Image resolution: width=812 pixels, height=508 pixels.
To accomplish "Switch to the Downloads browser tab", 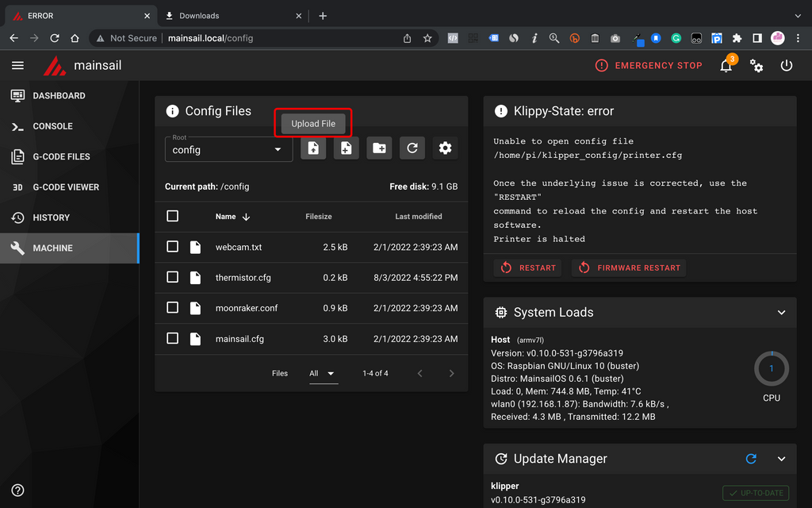I will [x=233, y=16].
